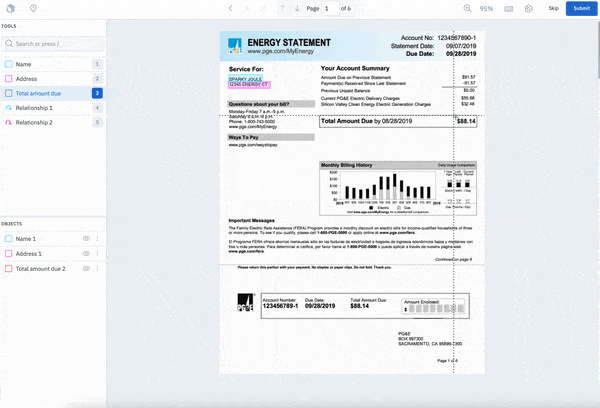Select the Total amount due 2 object
Viewport: 600px width, 408px height.
(53, 269)
